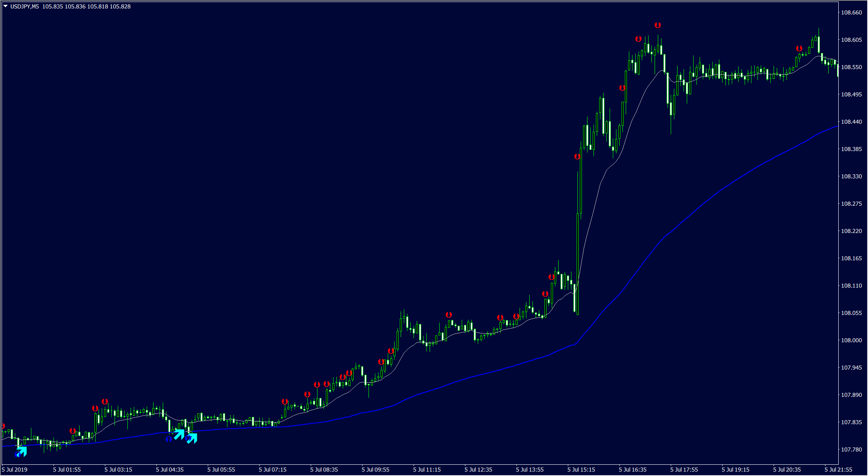This screenshot has width=868, height=476.
Task: Click the 108.495 price scale label
Action: pos(852,94)
